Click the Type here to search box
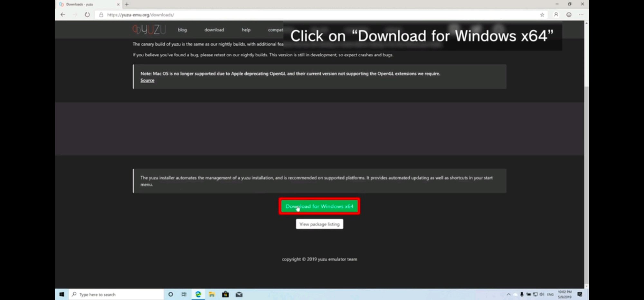Image resolution: width=644 pixels, height=300 pixels. point(116,295)
